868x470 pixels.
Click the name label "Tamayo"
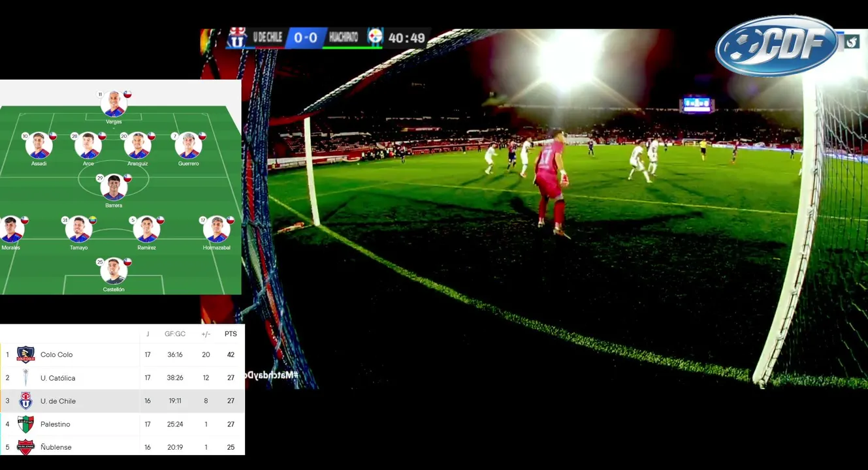(x=78, y=247)
